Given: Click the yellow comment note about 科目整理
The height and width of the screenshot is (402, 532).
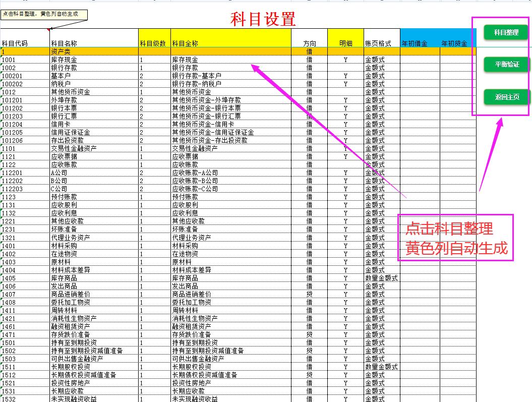Looking at the screenshot, I should click(x=44, y=14).
